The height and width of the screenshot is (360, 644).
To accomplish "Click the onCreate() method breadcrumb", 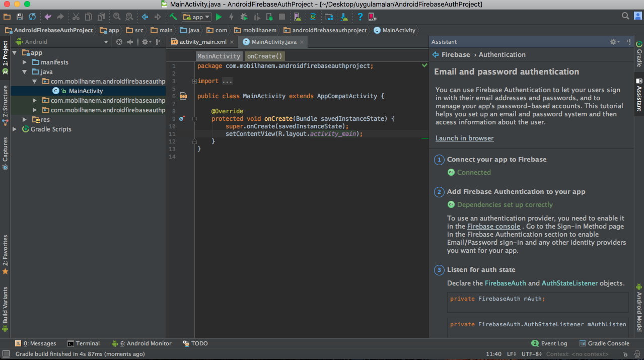I will (265, 56).
